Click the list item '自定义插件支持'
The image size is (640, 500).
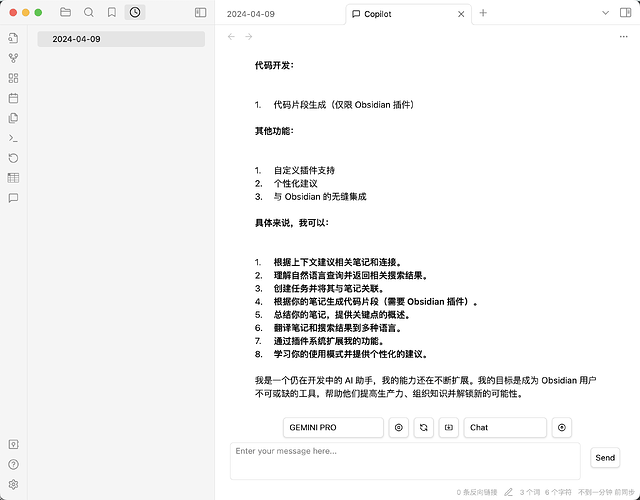[x=304, y=170]
